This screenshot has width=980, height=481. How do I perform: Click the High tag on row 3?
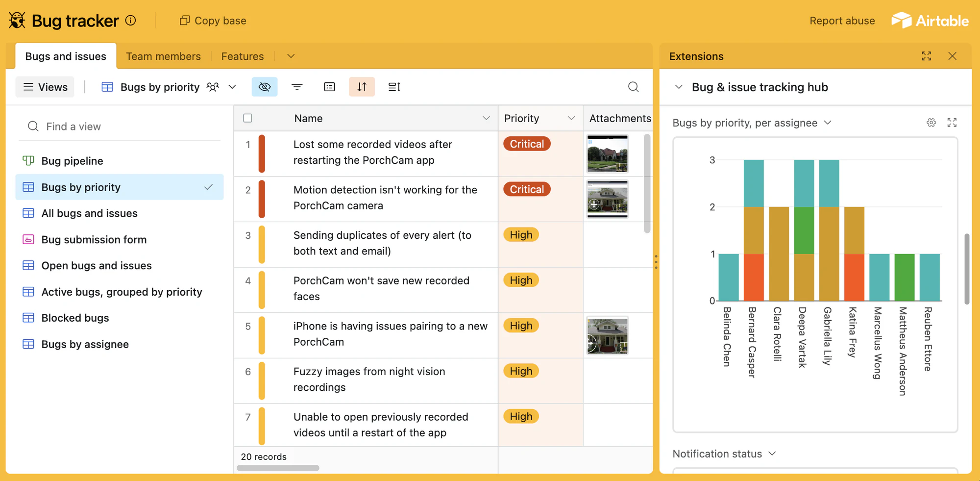[521, 235]
